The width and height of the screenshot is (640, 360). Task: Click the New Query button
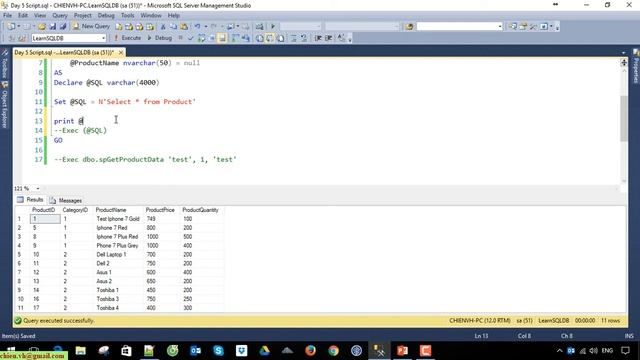tap(91, 26)
